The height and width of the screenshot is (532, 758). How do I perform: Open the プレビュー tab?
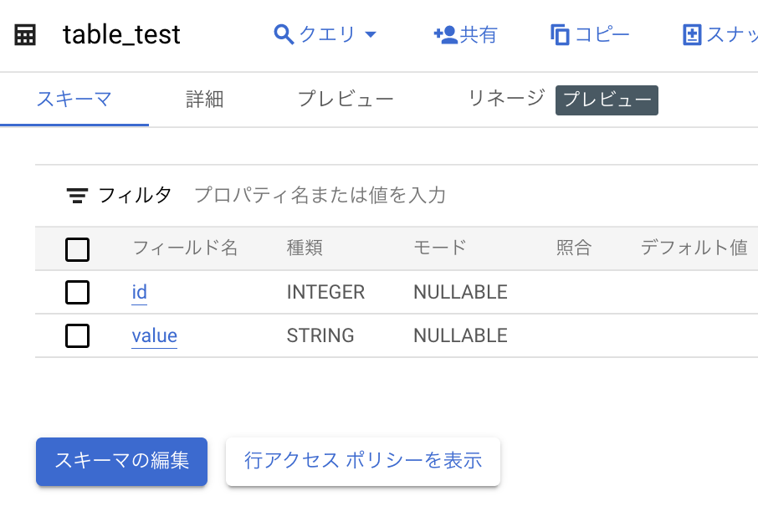pos(346,98)
